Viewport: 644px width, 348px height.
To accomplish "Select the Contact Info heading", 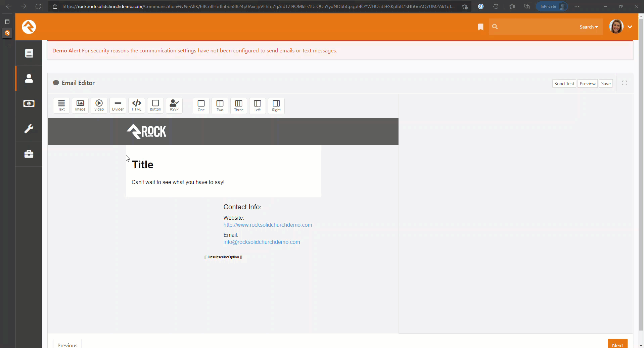I will click(x=242, y=207).
